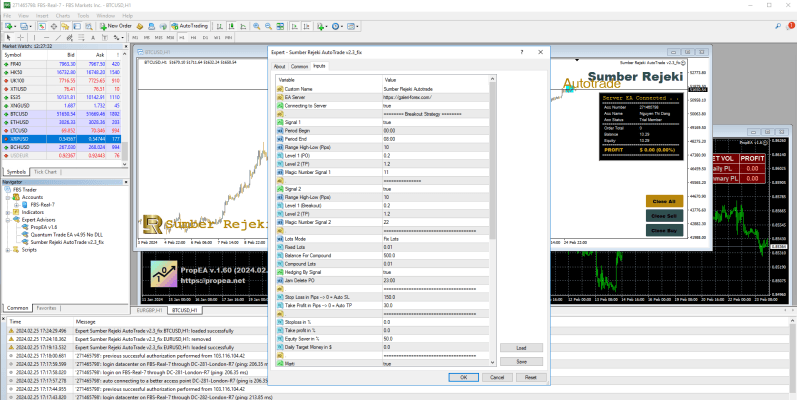Click the New Order toolbar button
The image size is (797, 400).
[116, 26]
